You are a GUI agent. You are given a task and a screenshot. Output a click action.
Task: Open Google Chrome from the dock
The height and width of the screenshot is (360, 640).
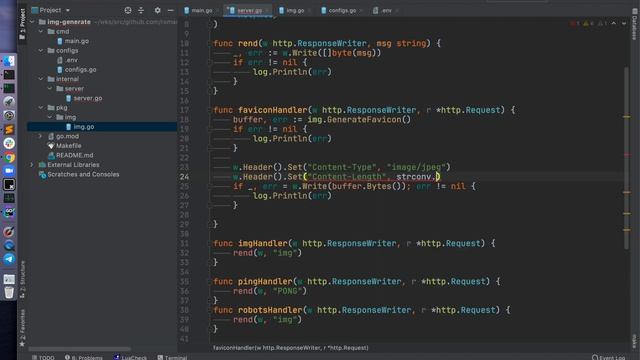pos(9,157)
